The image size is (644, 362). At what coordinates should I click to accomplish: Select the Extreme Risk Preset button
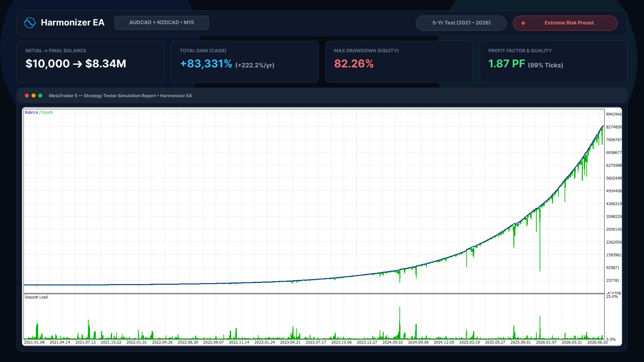coord(565,23)
